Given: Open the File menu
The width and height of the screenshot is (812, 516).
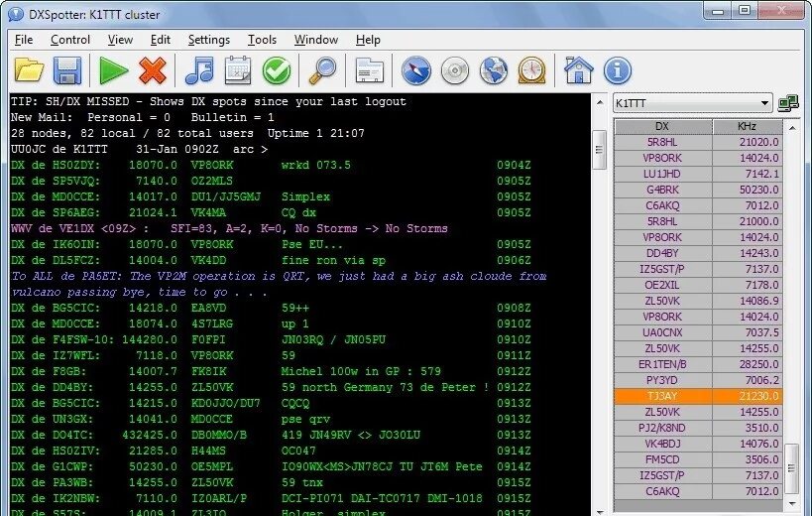Looking at the screenshot, I should (24, 40).
